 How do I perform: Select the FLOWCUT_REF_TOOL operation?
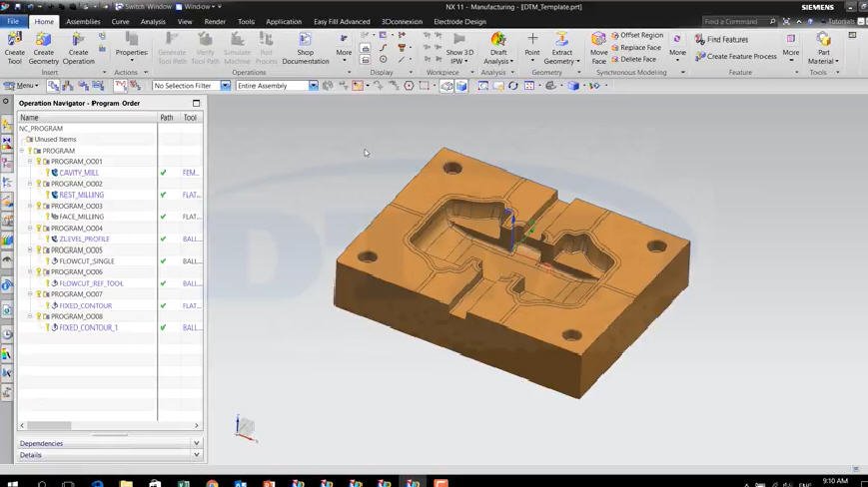tap(91, 283)
